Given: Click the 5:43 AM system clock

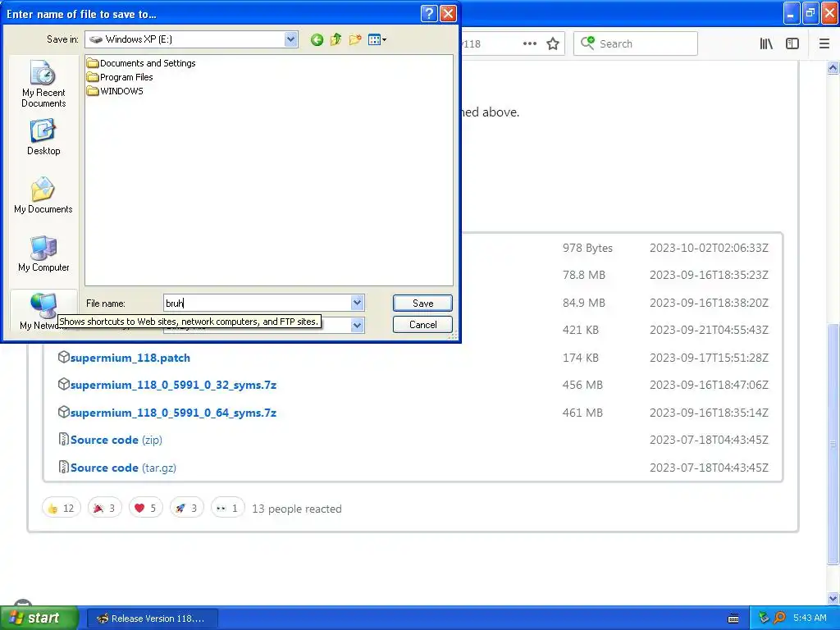Looking at the screenshot, I should (810, 619).
